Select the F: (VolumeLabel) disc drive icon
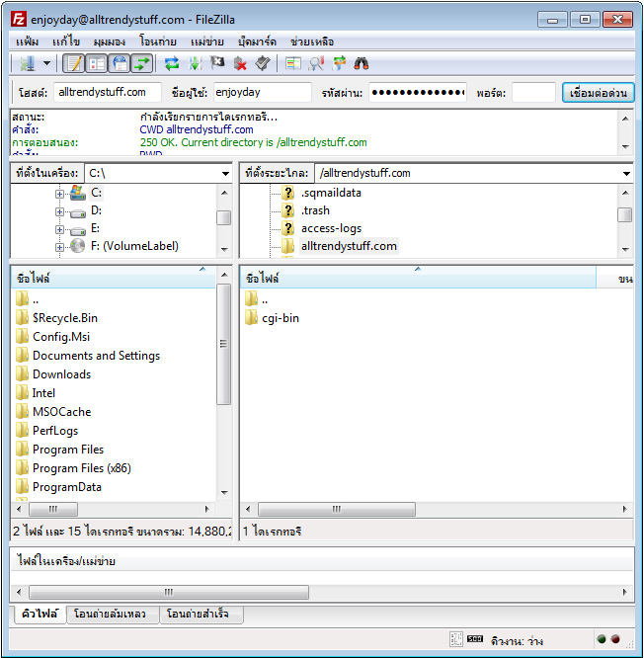The image size is (644, 658). coord(78,246)
